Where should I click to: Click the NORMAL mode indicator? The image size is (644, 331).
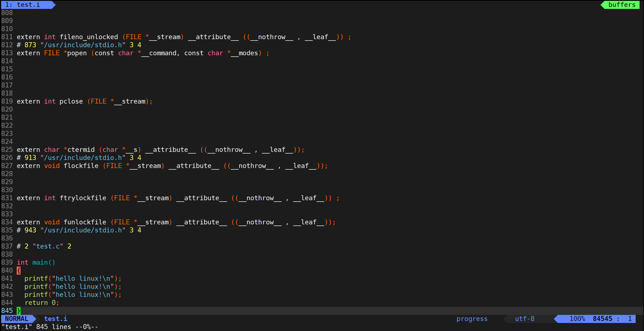coord(17,319)
